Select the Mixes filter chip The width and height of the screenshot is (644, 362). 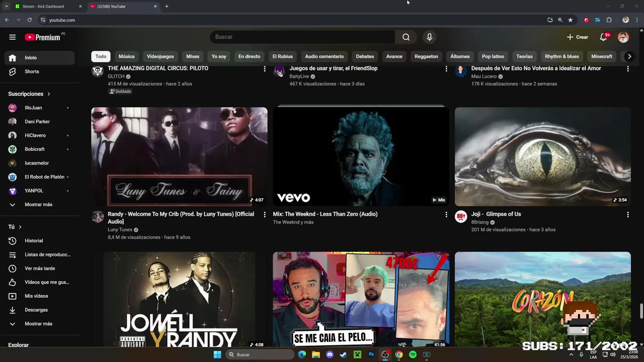click(193, 56)
